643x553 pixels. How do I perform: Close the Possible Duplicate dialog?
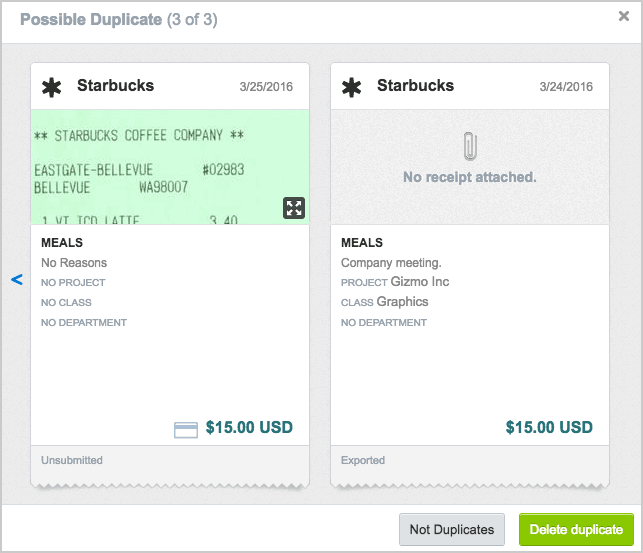624,16
